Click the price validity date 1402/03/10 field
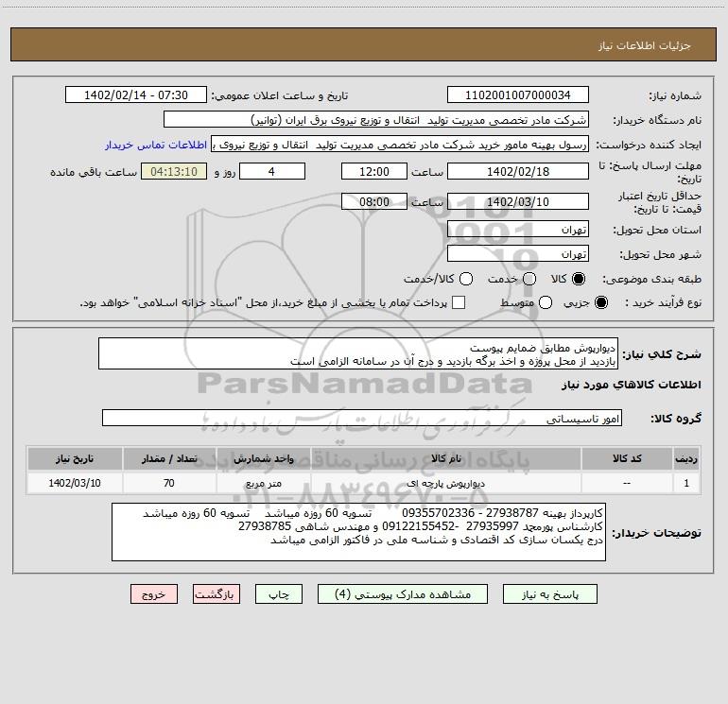The width and height of the screenshot is (728, 704). point(518,201)
